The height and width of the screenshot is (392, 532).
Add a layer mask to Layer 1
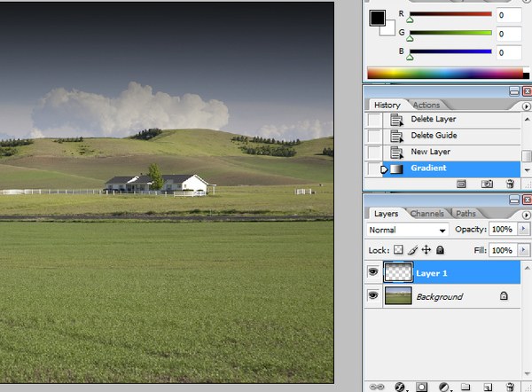pyautogui.click(x=421, y=387)
